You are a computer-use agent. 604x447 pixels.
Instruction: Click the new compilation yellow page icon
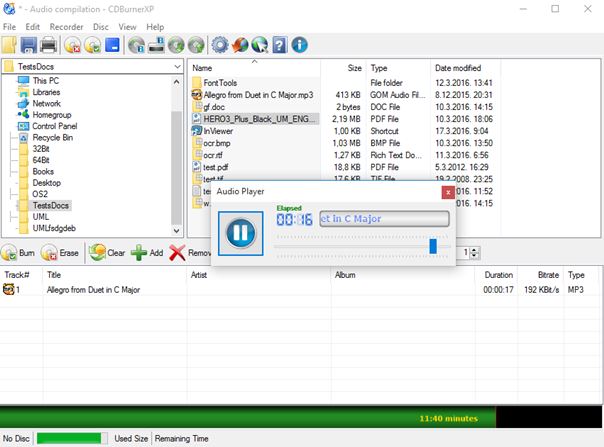click(x=10, y=44)
